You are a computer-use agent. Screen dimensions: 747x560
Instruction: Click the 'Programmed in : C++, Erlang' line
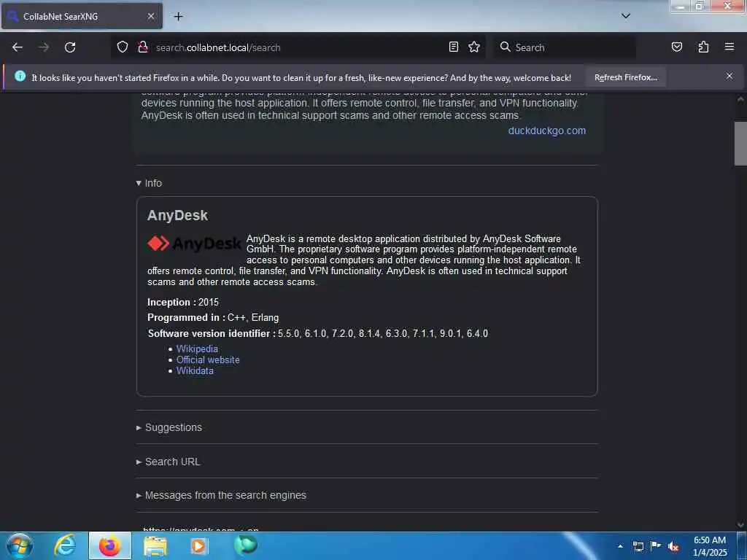213,317
